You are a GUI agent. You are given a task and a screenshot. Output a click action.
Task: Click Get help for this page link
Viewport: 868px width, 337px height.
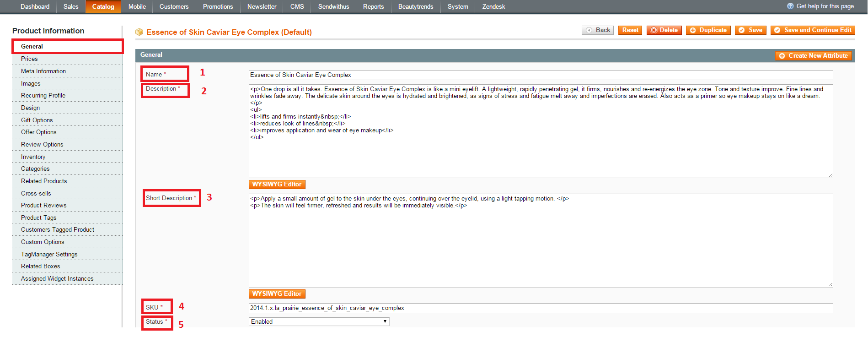point(825,6)
